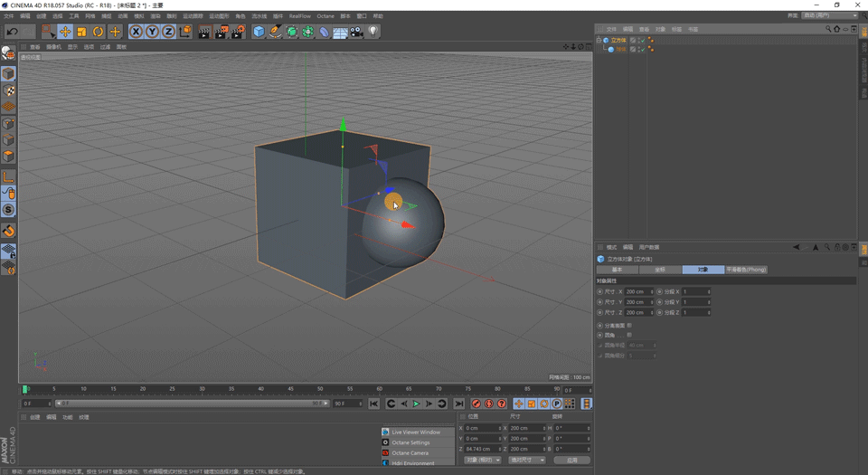The image size is (868, 475).
Task: Select the Rotate tool icon
Action: (x=98, y=32)
